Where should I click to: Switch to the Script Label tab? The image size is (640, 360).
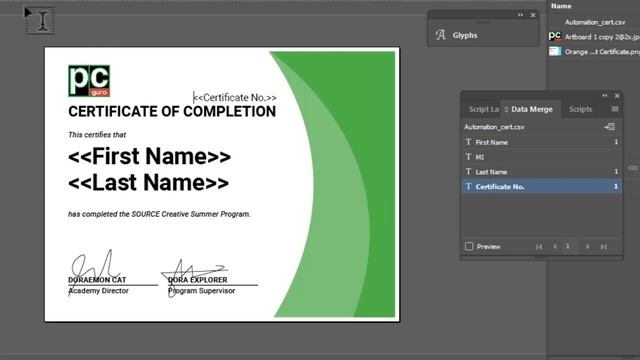click(483, 109)
